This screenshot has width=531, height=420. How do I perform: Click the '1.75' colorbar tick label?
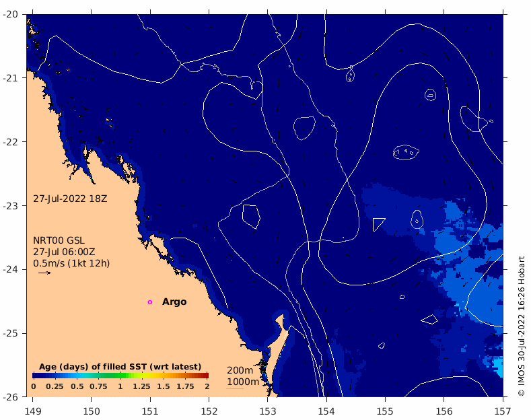(x=185, y=386)
